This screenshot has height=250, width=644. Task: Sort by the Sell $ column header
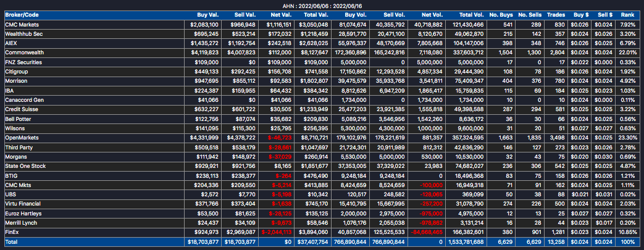pyautogui.click(x=604, y=14)
